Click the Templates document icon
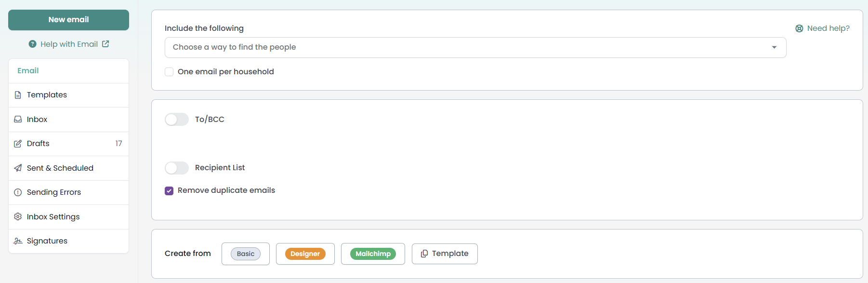 click(18, 95)
